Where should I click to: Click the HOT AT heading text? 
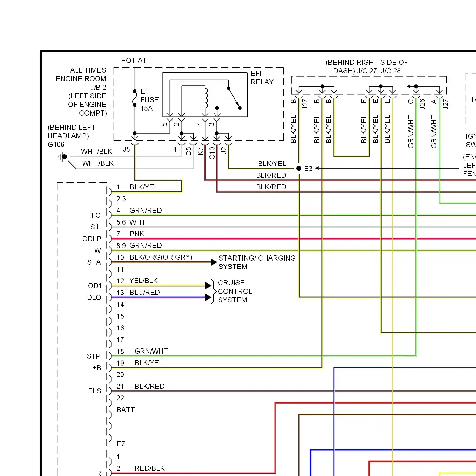click(x=134, y=60)
